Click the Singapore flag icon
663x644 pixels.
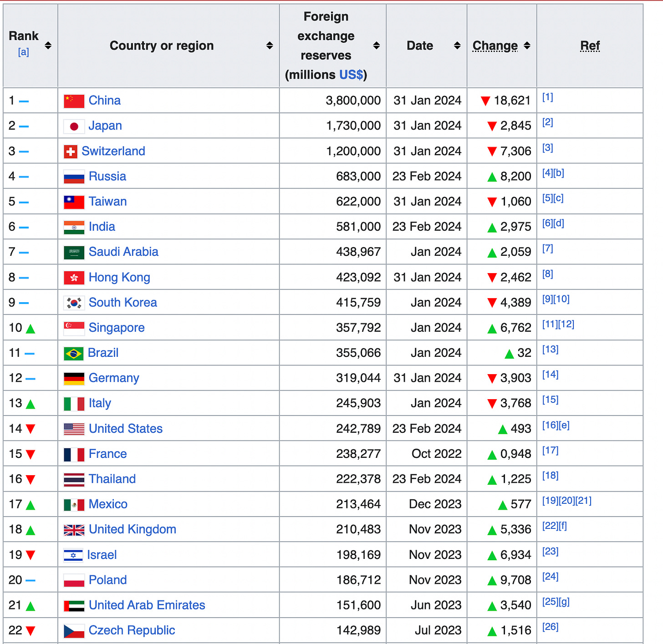coord(74,328)
